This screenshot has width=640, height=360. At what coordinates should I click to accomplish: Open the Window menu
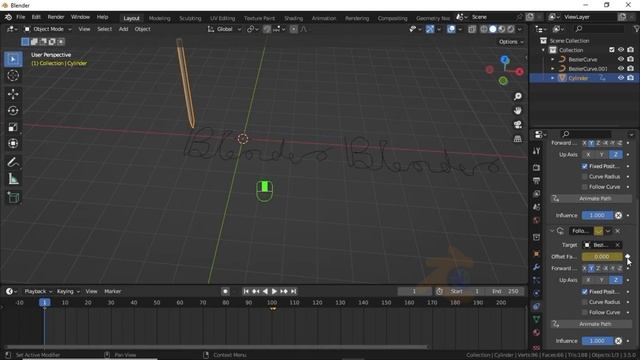pyautogui.click(x=80, y=17)
